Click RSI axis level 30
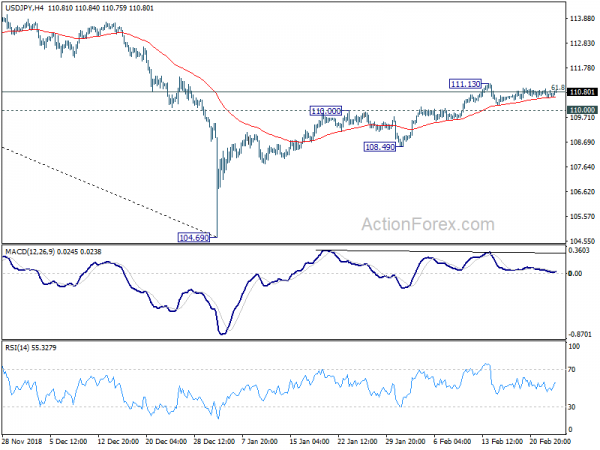600x450 pixels. pyautogui.click(x=572, y=407)
